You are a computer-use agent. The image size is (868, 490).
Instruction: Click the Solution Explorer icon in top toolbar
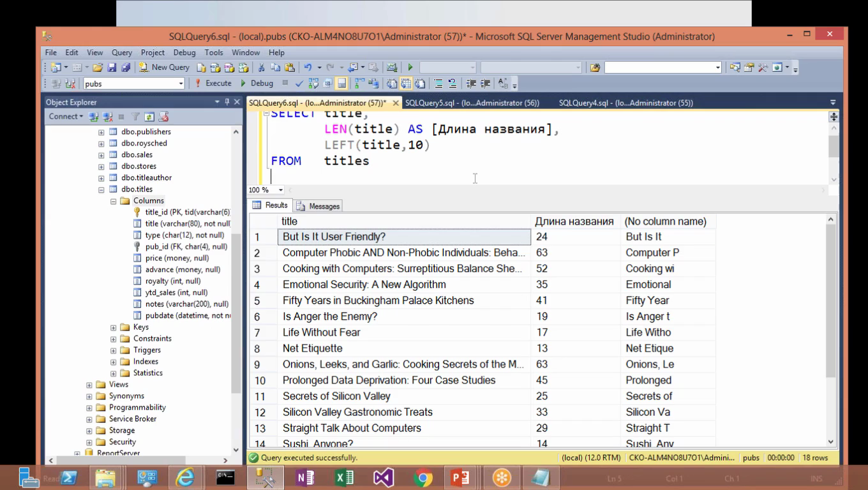[735, 67]
